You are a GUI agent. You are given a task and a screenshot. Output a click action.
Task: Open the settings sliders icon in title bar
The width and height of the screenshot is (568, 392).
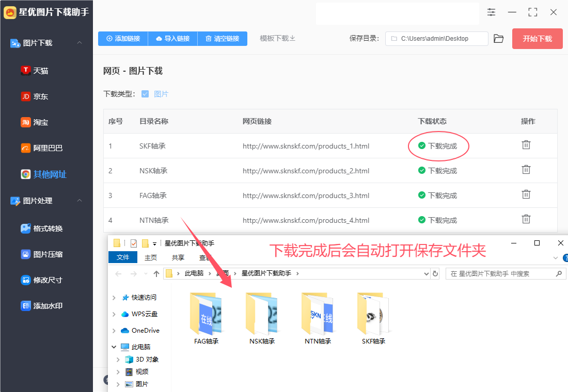pos(491,12)
